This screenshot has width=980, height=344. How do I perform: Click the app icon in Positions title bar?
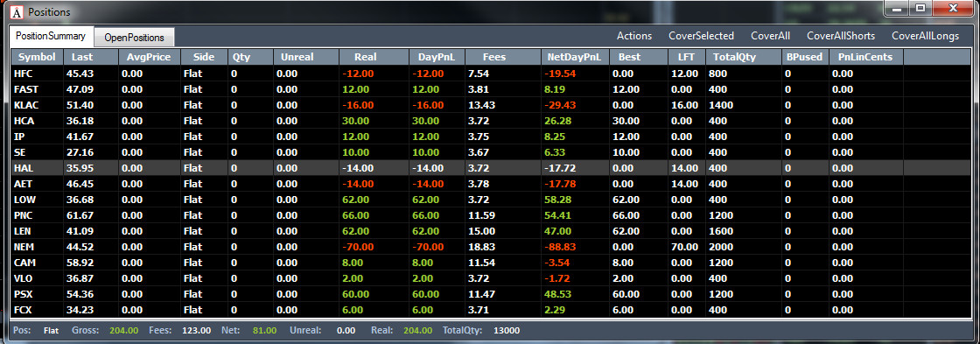tap(17, 12)
